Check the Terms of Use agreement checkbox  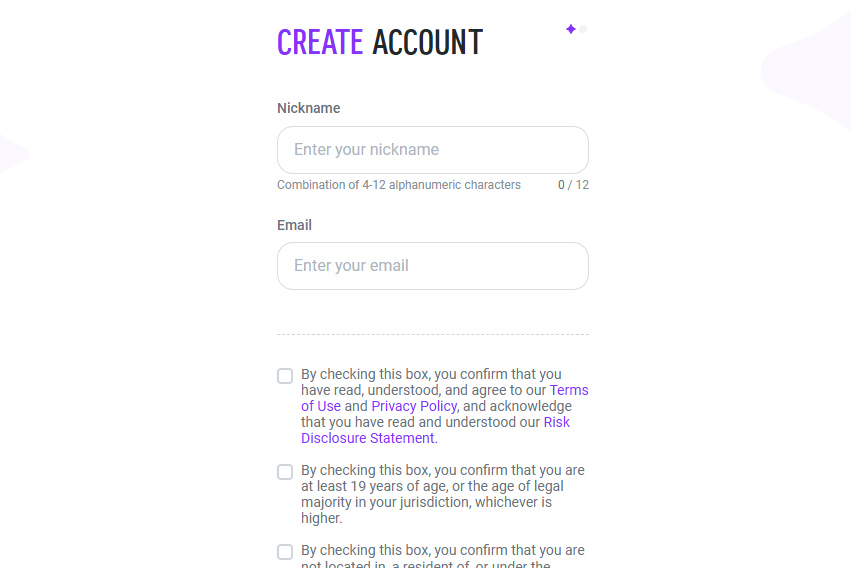pyautogui.click(x=285, y=376)
